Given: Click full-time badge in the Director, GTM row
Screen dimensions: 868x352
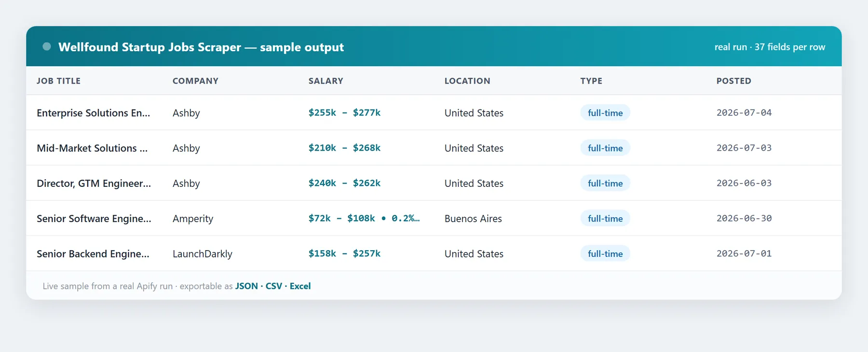Looking at the screenshot, I should (605, 183).
